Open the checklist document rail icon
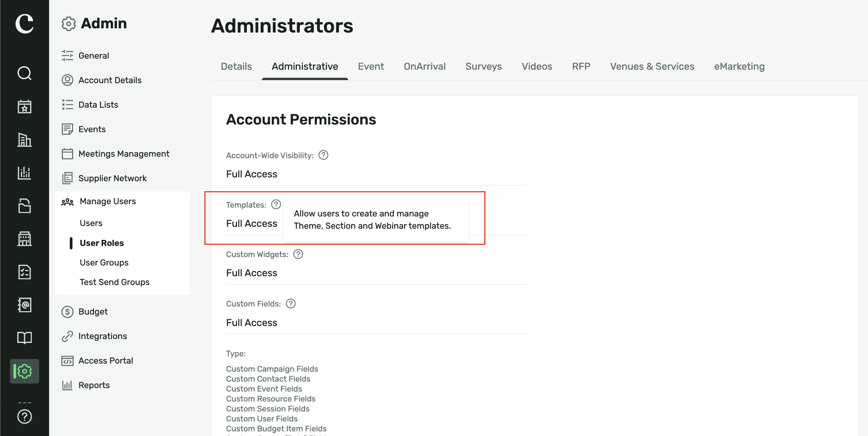868x436 pixels. coord(25,272)
